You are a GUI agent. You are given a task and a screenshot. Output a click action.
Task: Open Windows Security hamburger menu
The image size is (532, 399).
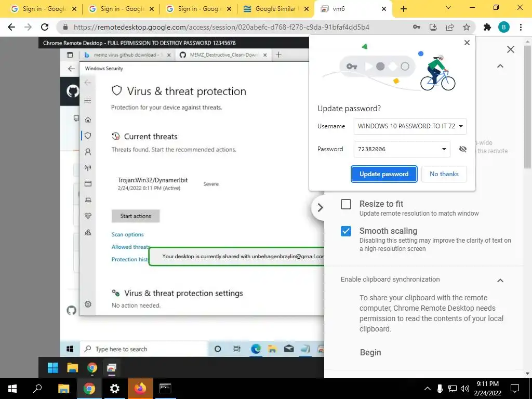coord(87,100)
